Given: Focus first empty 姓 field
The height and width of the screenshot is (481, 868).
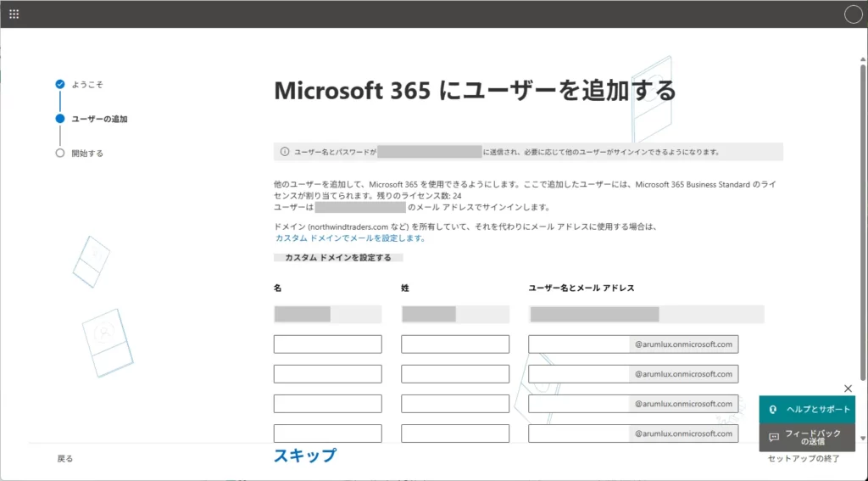Looking at the screenshot, I should [455, 344].
